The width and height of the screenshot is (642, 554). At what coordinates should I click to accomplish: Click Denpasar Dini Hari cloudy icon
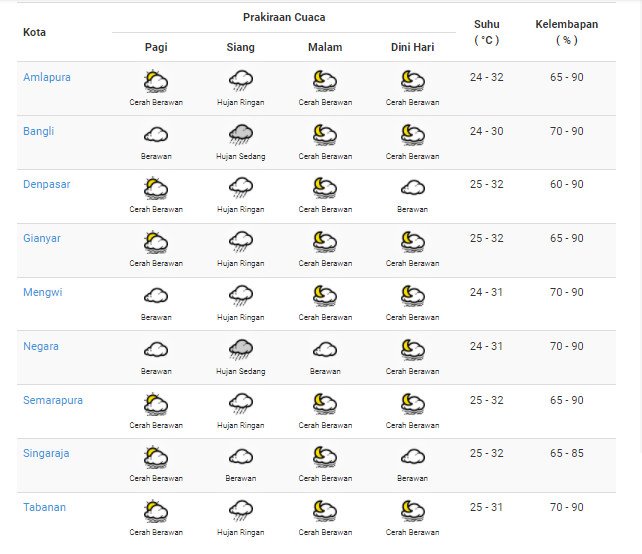tap(413, 188)
